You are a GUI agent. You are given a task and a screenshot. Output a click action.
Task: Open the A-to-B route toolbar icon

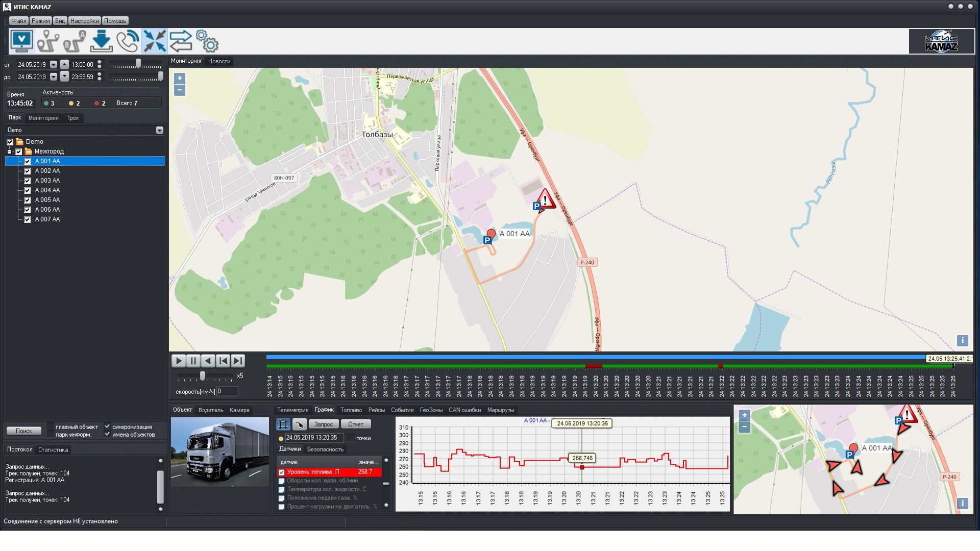(75, 41)
